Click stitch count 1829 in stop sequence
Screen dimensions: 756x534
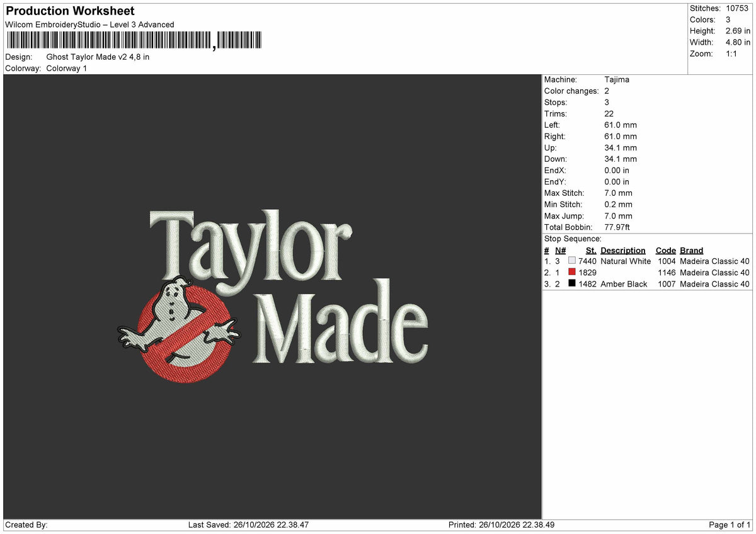tap(587, 273)
